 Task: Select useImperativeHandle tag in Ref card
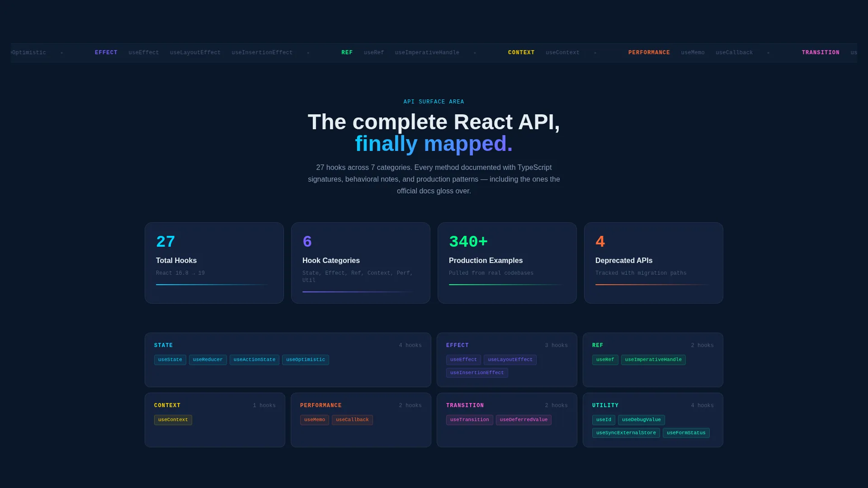coord(653,360)
